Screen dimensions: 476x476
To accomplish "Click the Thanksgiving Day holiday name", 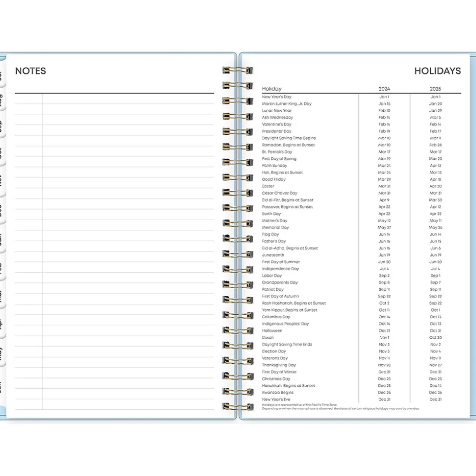I will [x=279, y=365].
